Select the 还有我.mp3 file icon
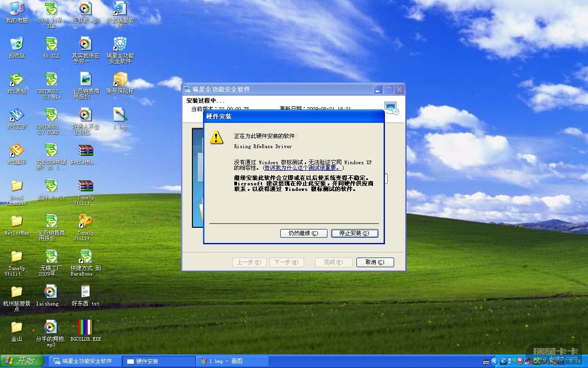 [85, 12]
